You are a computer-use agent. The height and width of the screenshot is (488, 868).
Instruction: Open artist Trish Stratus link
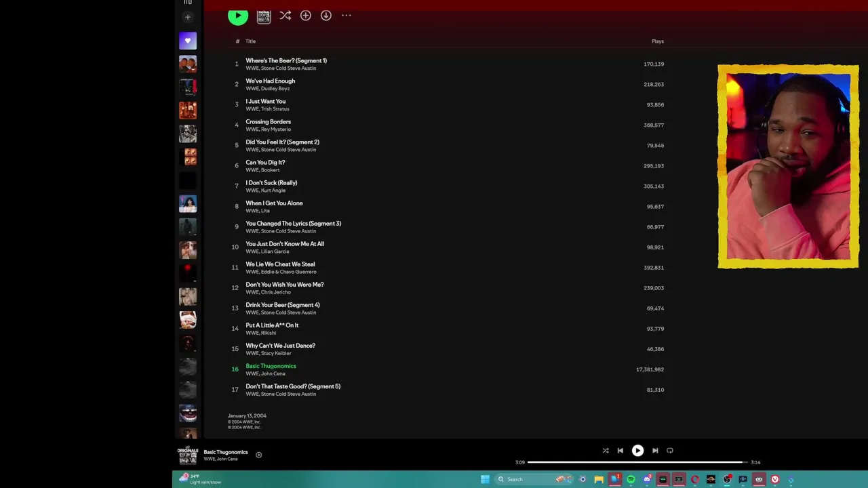(x=275, y=109)
